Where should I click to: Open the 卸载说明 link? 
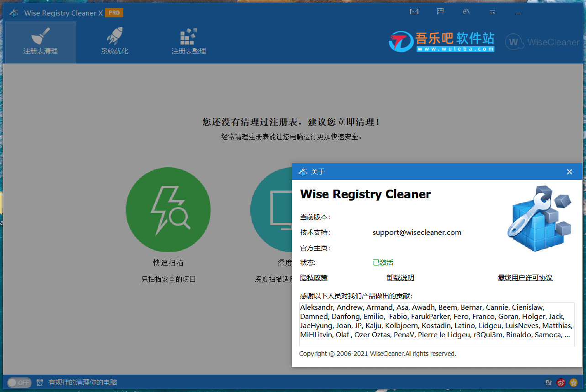point(401,278)
